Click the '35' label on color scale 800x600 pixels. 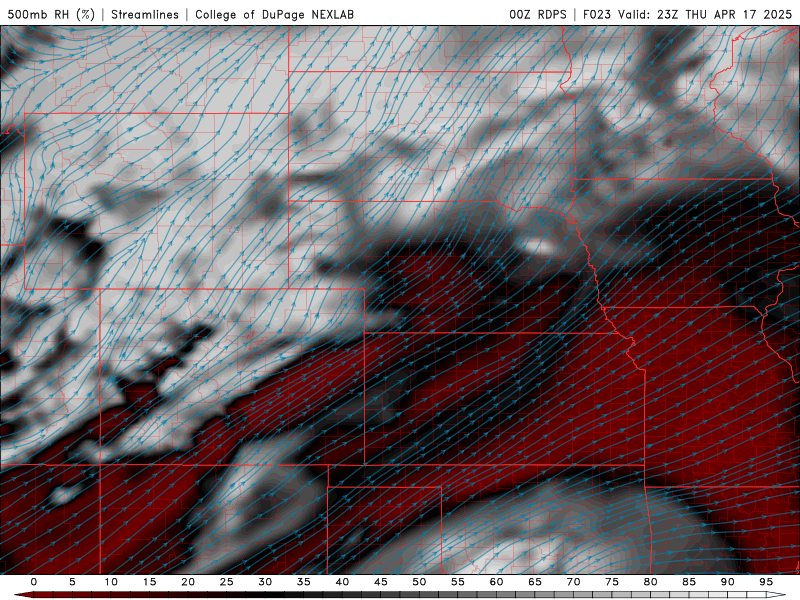click(x=304, y=582)
